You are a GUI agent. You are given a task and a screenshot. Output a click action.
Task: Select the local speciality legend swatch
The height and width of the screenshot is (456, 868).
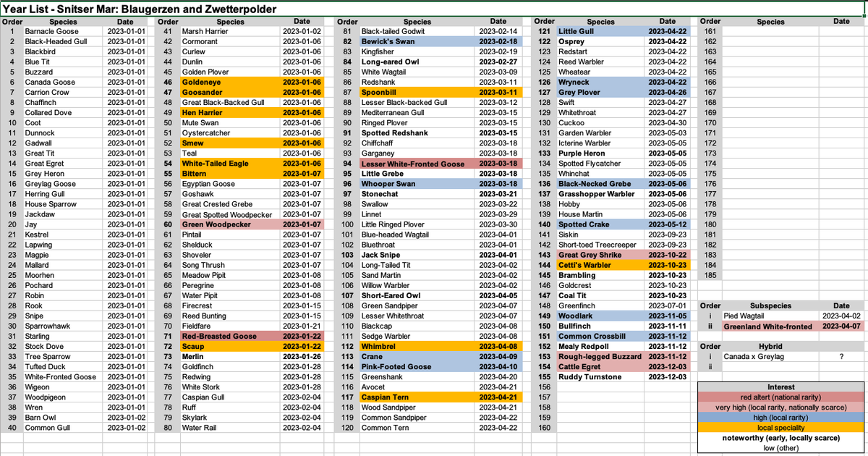780,427
